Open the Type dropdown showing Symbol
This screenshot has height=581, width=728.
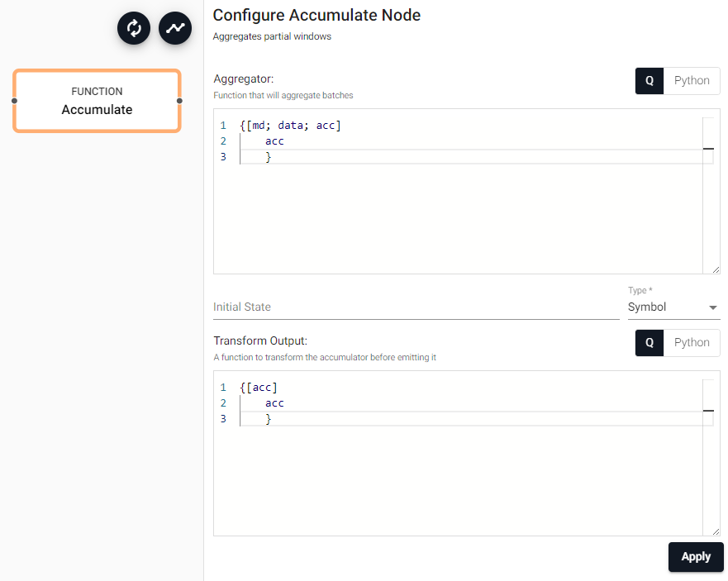pyautogui.click(x=673, y=307)
